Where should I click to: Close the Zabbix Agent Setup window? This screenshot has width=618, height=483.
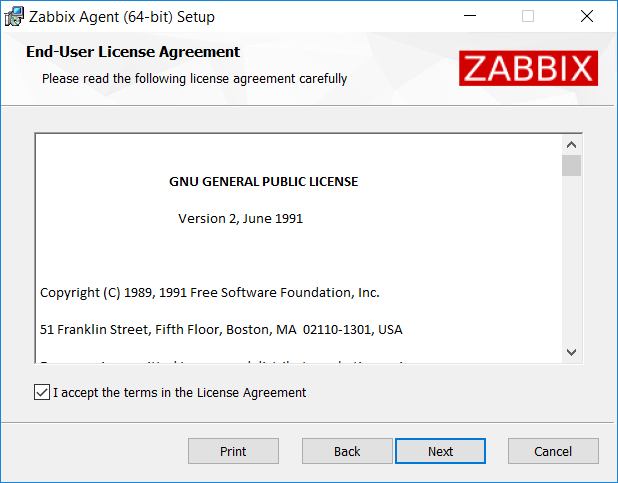coord(587,16)
